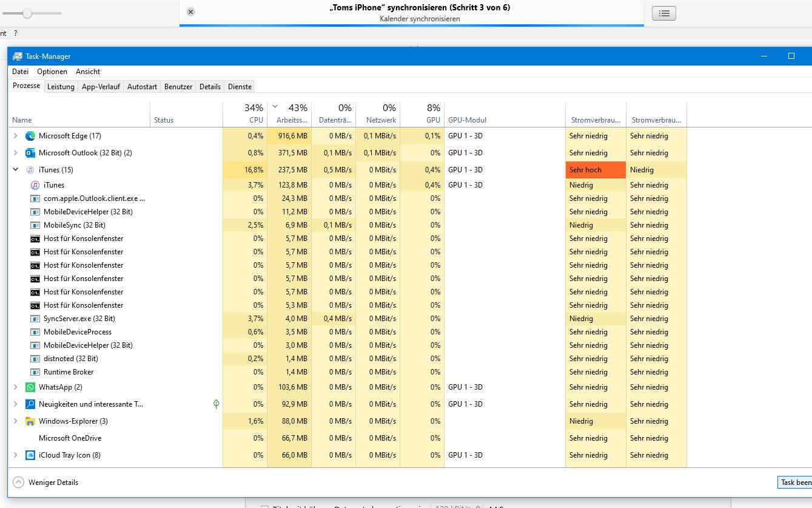Image resolution: width=812 pixels, height=508 pixels.
Task: Expand the WhatsApp (2) group
Action: point(16,387)
